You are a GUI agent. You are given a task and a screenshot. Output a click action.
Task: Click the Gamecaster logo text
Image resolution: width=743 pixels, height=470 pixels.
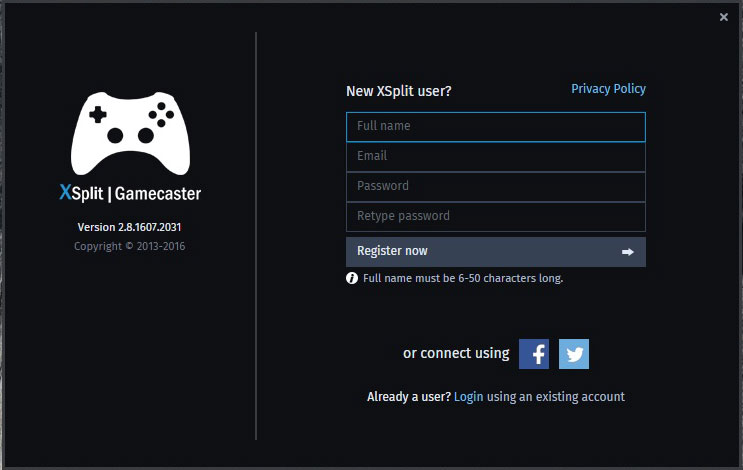[158, 194]
